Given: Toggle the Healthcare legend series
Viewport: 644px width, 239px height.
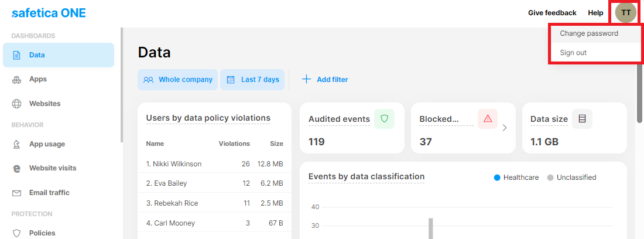Looking at the screenshot, I should pos(516,177).
